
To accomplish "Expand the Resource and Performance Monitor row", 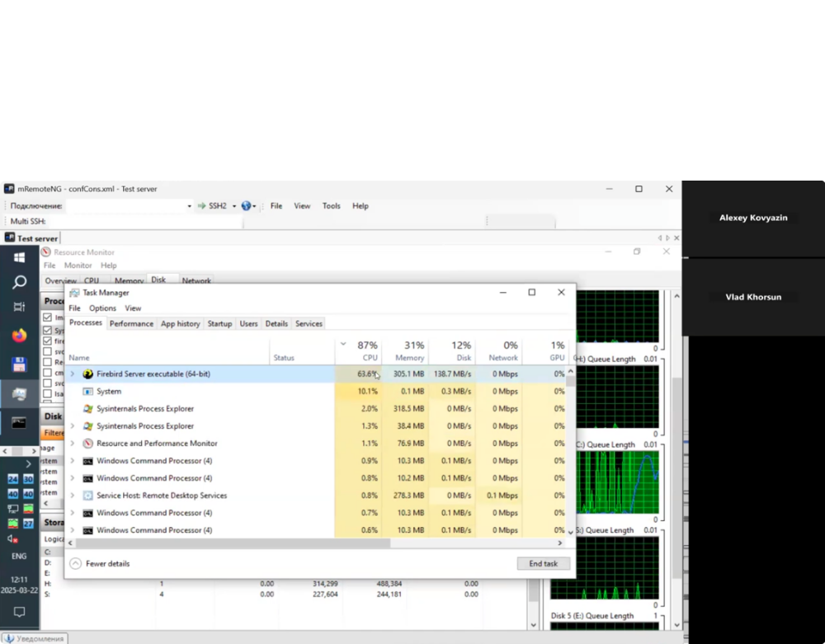I will coord(73,443).
